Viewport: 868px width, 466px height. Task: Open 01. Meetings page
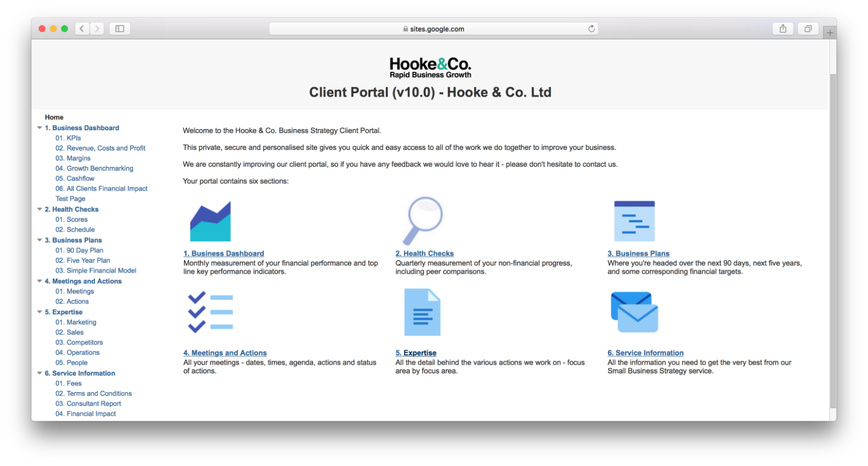pyautogui.click(x=75, y=292)
